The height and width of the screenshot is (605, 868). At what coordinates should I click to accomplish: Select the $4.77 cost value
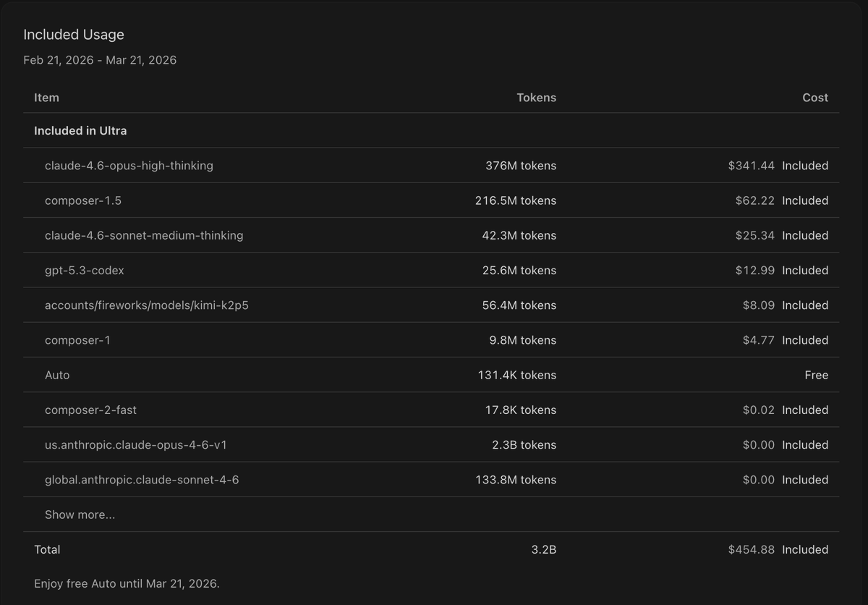pyautogui.click(x=759, y=339)
